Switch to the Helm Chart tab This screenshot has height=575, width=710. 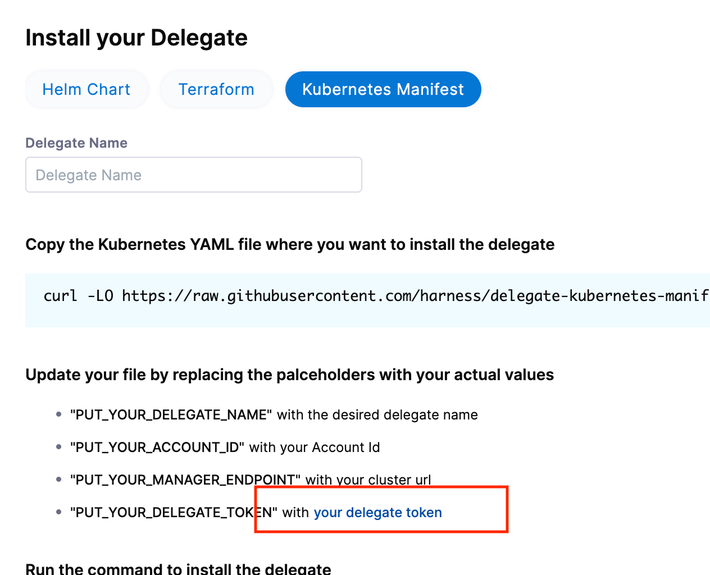click(86, 89)
